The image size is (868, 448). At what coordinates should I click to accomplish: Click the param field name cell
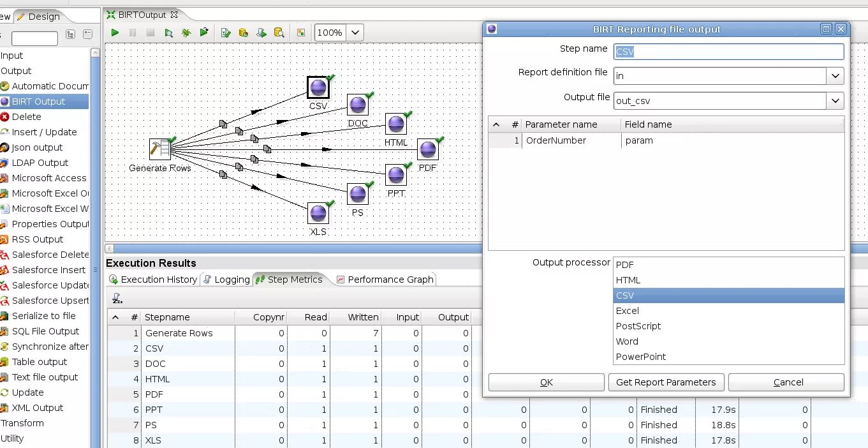coord(732,140)
